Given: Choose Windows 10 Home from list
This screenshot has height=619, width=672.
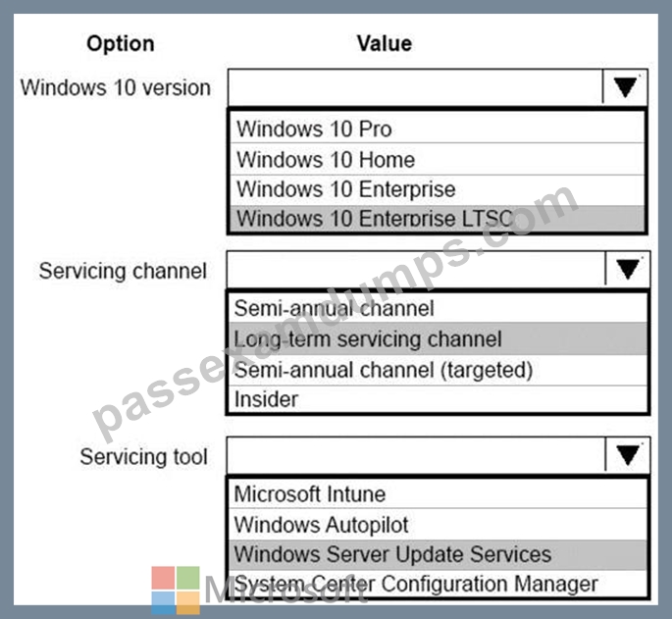Looking at the screenshot, I should [438, 159].
